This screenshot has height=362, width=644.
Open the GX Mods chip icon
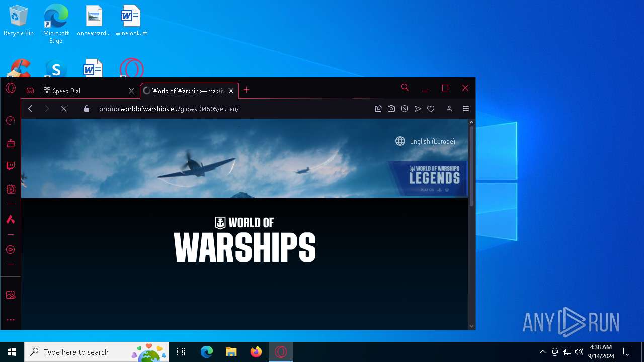coord(10,189)
